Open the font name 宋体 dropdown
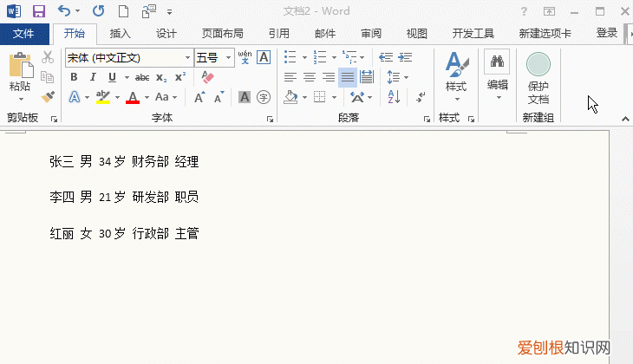633x364 pixels. tap(187, 58)
